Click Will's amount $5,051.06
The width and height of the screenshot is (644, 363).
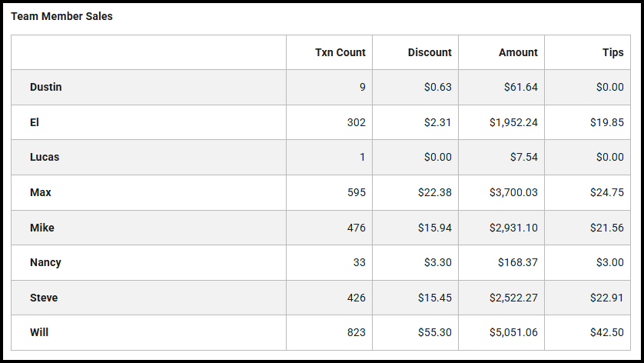(513, 332)
